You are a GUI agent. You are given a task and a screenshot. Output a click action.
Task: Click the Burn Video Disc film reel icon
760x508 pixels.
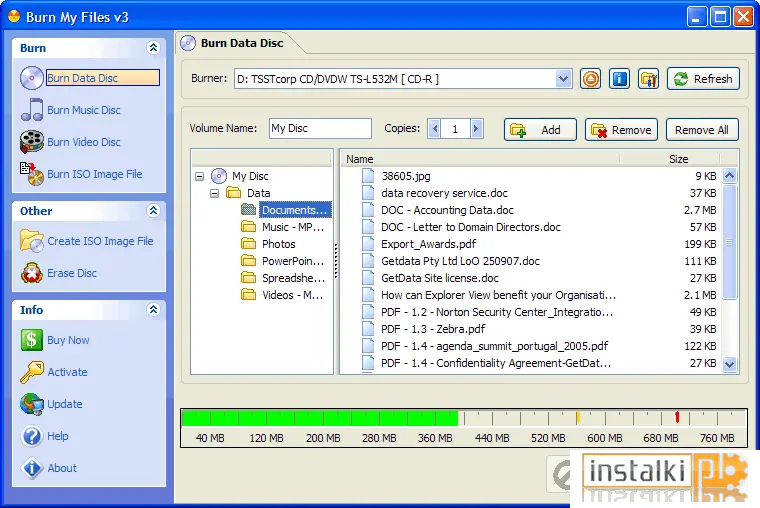[x=32, y=142]
